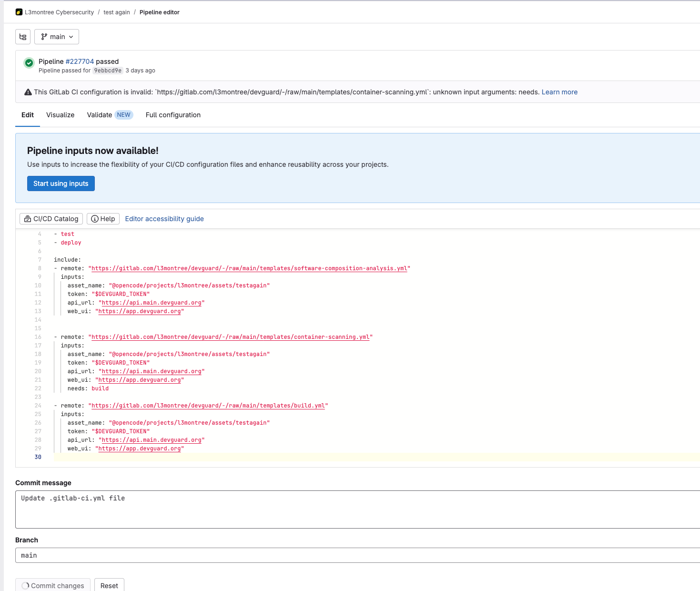Focus the Branch input field containing main
The height and width of the screenshot is (591, 700).
pos(357,555)
